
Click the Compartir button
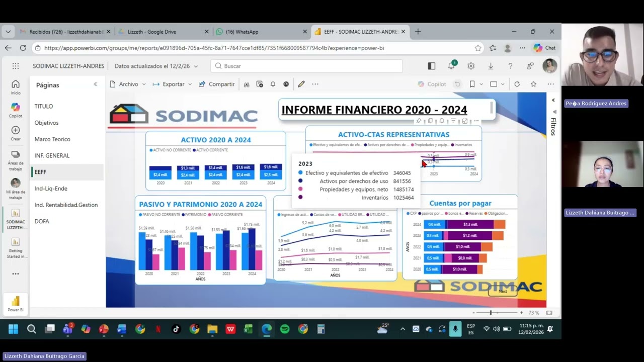tap(217, 84)
